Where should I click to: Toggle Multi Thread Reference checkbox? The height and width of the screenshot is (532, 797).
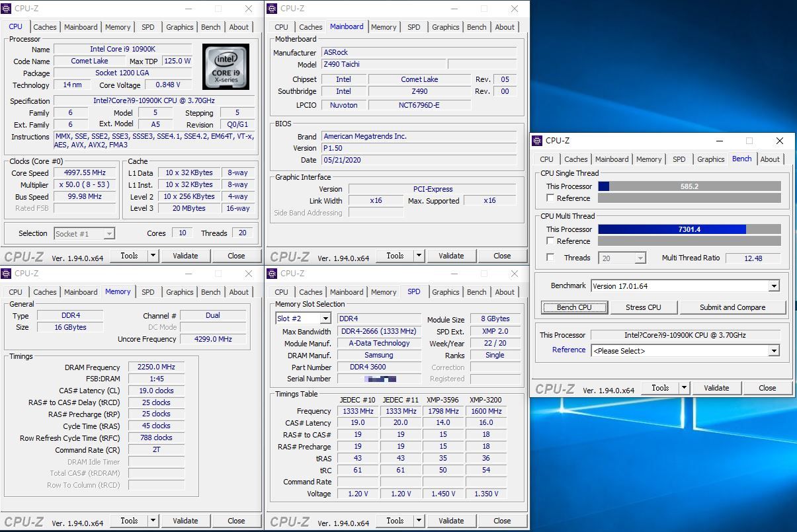click(x=550, y=241)
